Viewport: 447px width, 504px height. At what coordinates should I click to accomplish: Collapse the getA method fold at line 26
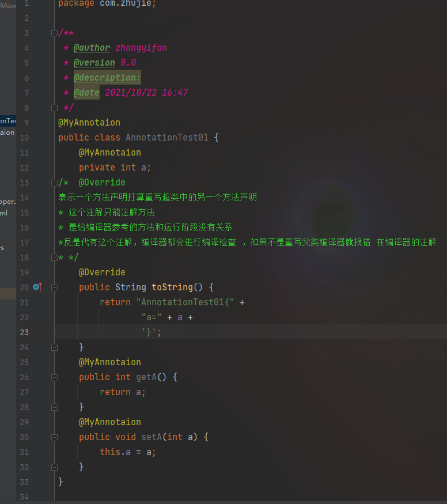(x=54, y=378)
